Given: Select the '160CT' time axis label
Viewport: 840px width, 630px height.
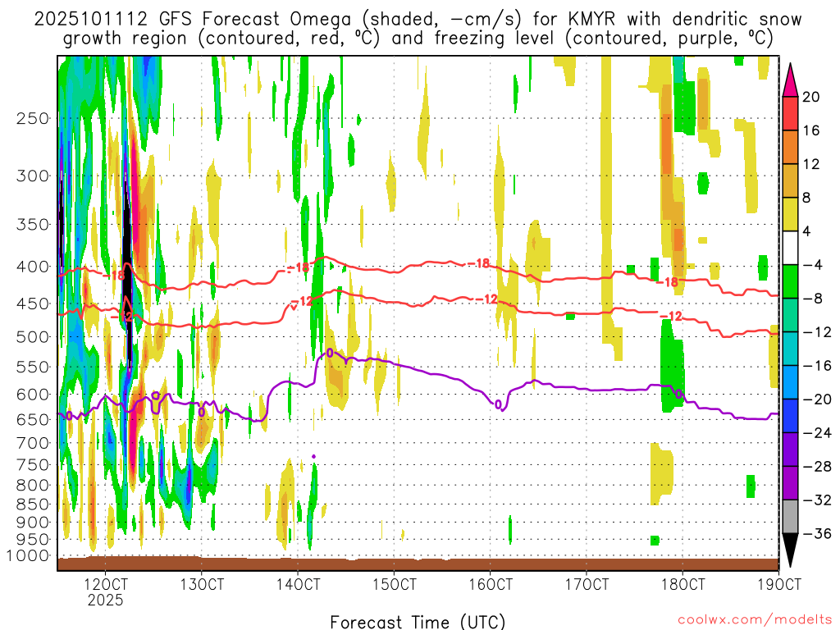Looking at the screenshot, I should tap(491, 584).
